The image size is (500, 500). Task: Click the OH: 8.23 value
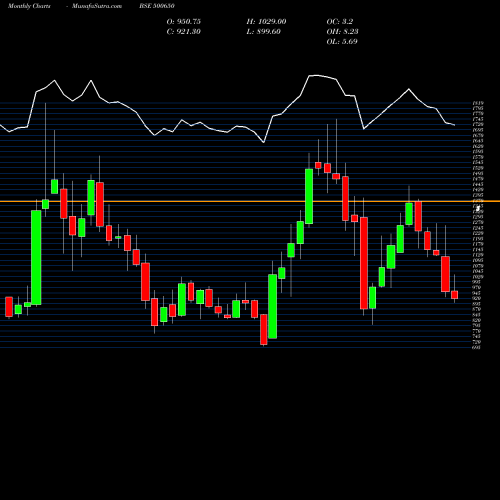point(342,31)
